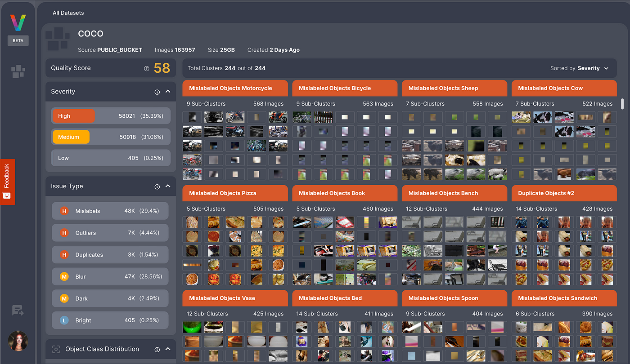Click the M badge next to Dark
This screenshot has height=364, width=630.
[x=64, y=298]
